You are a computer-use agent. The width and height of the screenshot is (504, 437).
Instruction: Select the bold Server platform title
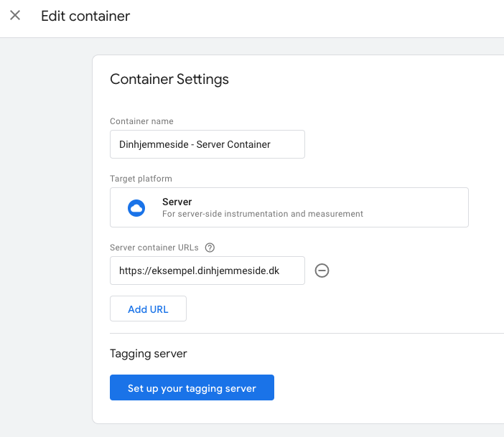(177, 202)
